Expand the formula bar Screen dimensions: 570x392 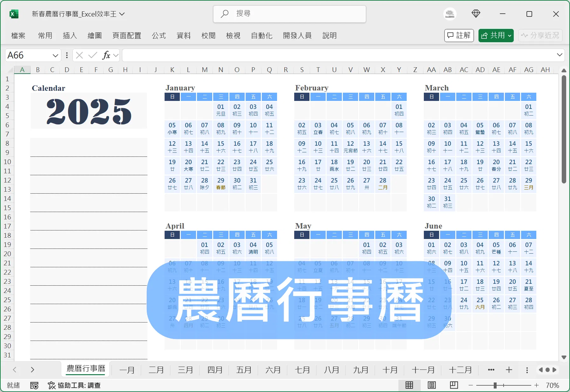[x=560, y=55]
